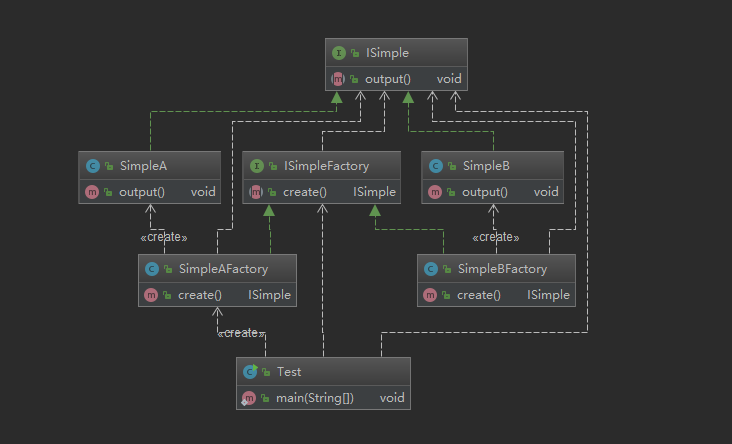This screenshot has width=732, height=444.
Task: Click the create method icon in ISimpleFactory
Action: pyautogui.click(x=257, y=191)
